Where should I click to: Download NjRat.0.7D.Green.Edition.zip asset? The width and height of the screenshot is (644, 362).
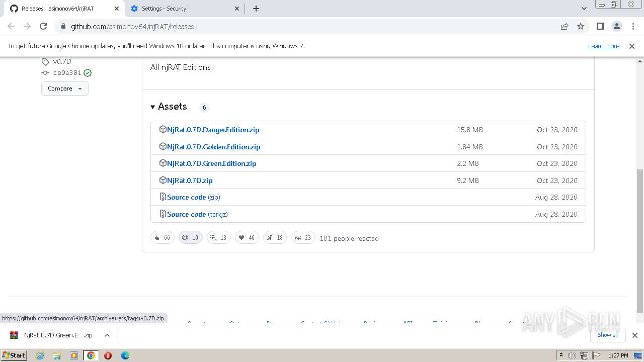tap(212, 163)
